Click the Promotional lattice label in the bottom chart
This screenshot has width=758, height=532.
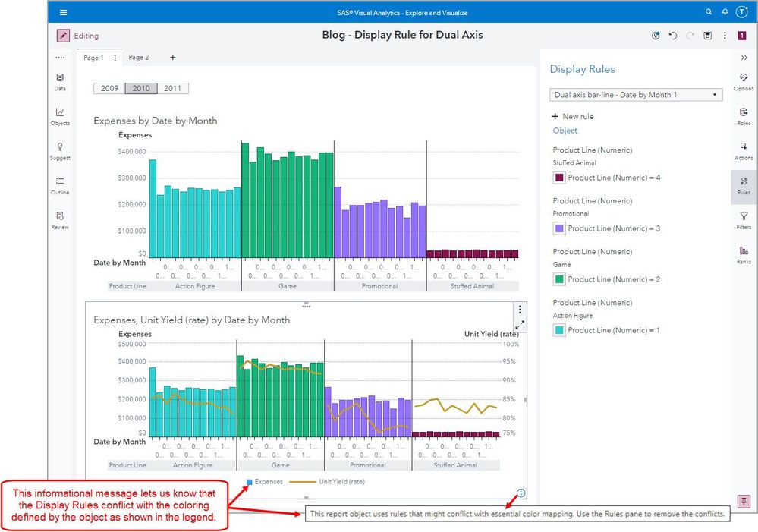click(368, 465)
